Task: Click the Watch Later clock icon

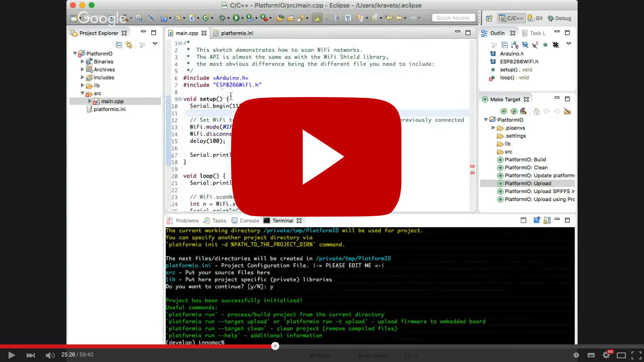Action: (576, 355)
